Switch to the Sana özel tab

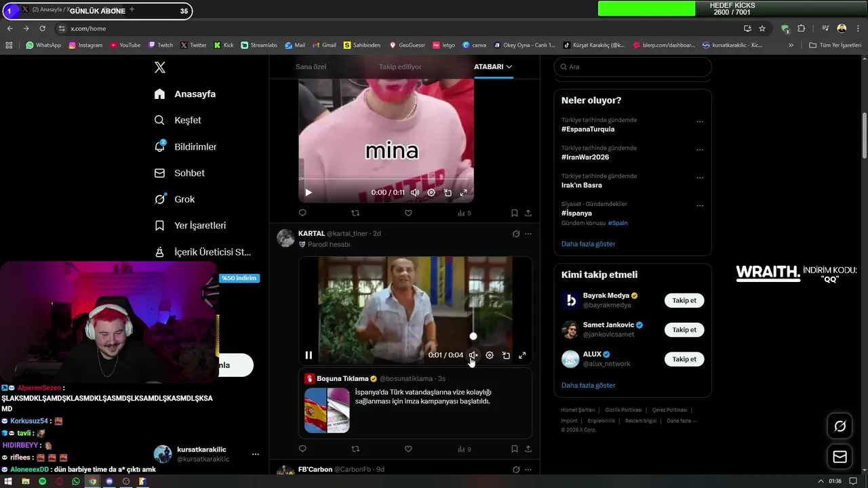[x=311, y=66]
